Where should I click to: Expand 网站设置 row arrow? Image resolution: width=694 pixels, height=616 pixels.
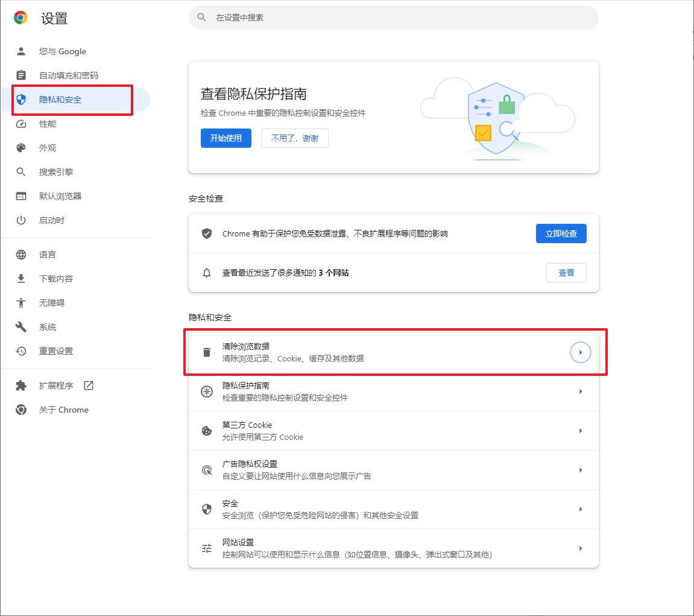click(580, 548)
